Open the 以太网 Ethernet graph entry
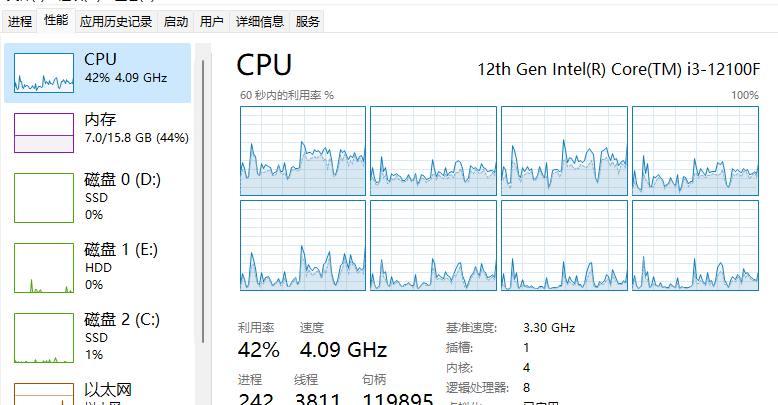778x405 pixels. coord(97,391)
